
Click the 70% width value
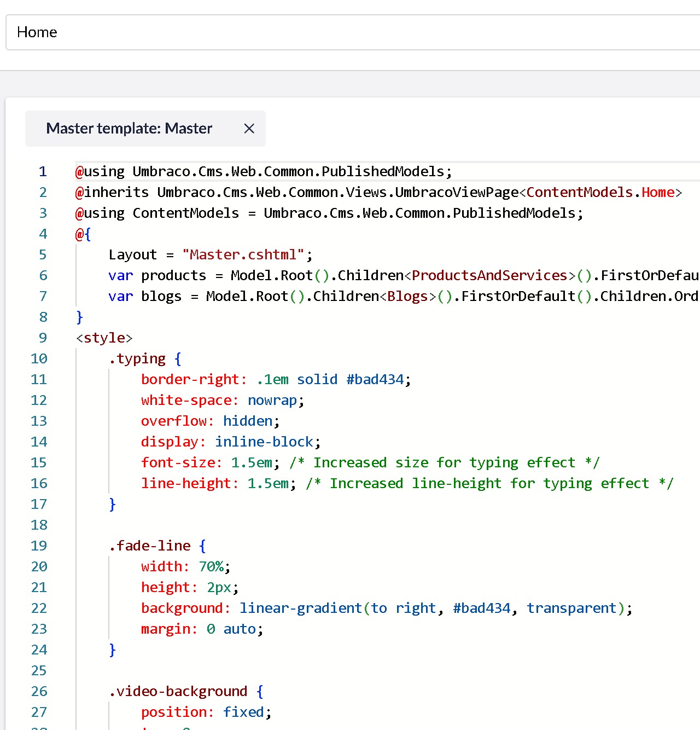pyautogui.click(x=211, y=567)
